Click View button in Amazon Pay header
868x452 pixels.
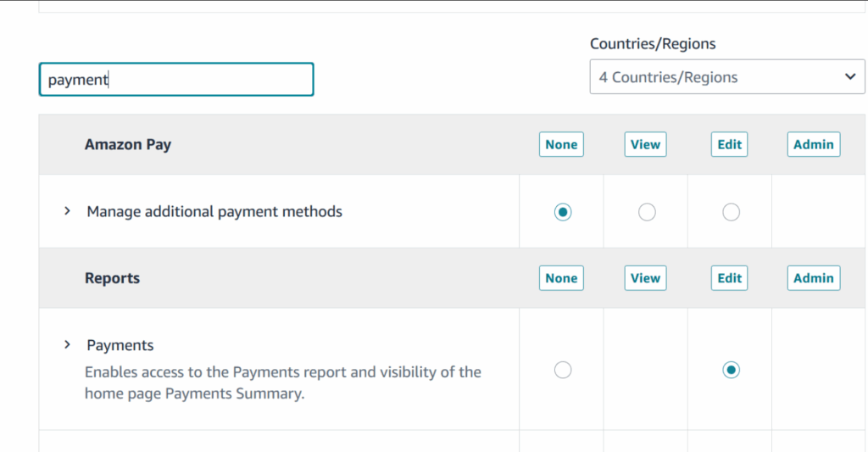645,144
